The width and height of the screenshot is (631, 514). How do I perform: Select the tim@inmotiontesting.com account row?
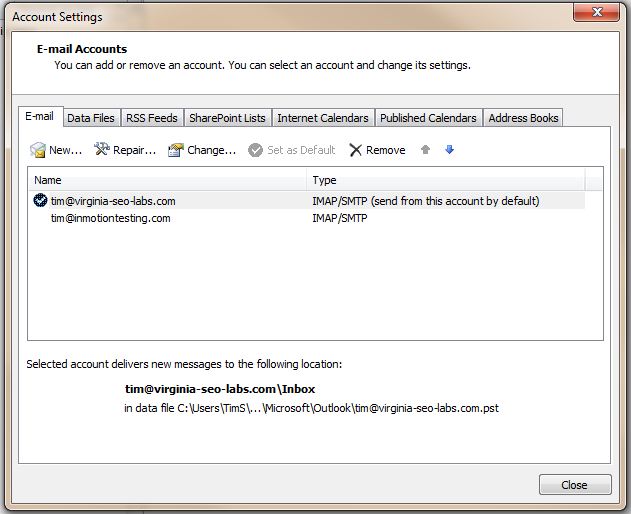(x=110, y=218)
